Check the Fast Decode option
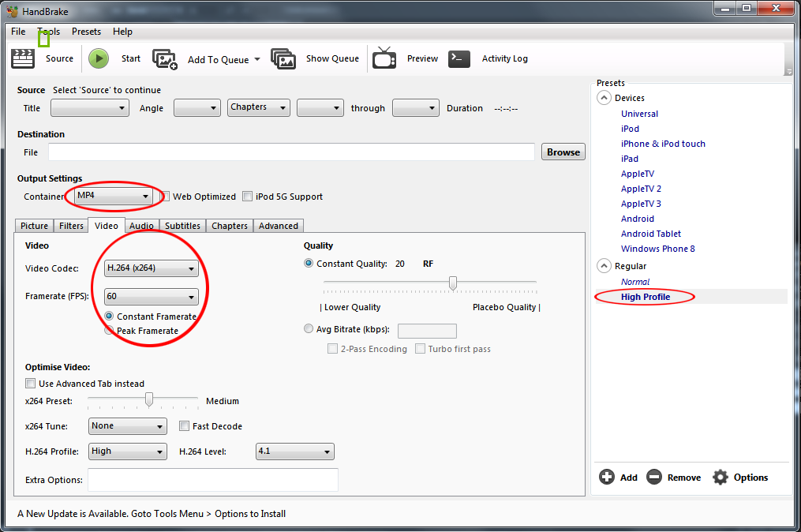The image size is (801, 532). [x=185, y=426]
